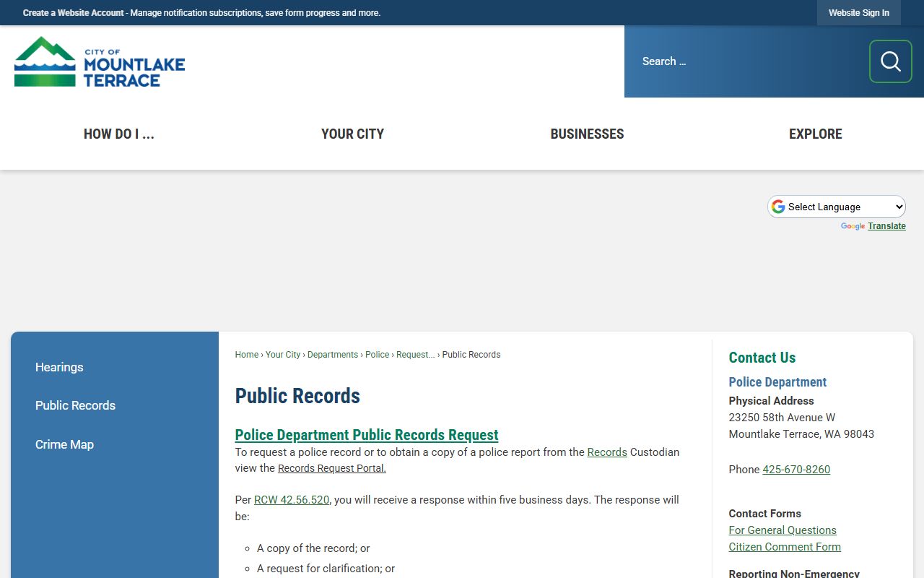Open the Police Department contact link

pyautogui.click(x=777, y=382)
